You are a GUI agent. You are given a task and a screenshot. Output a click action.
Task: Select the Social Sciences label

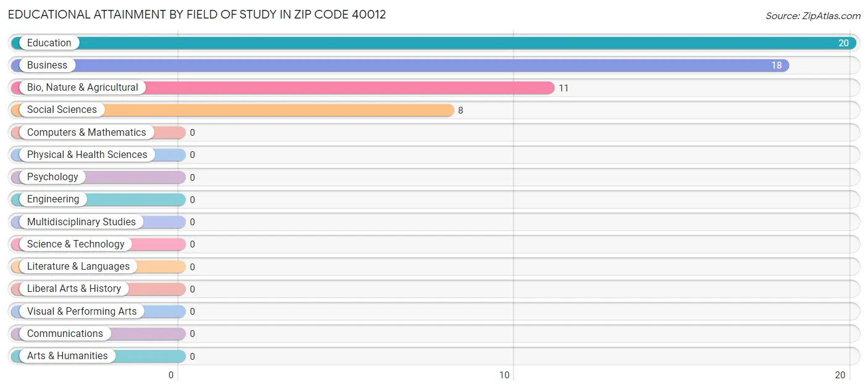click(x=62, y=110)
